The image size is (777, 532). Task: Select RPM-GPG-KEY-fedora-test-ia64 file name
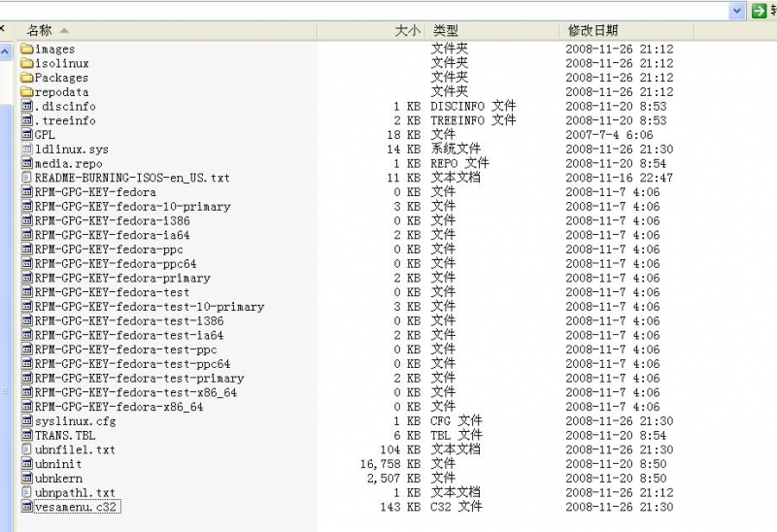pos(129,336)
